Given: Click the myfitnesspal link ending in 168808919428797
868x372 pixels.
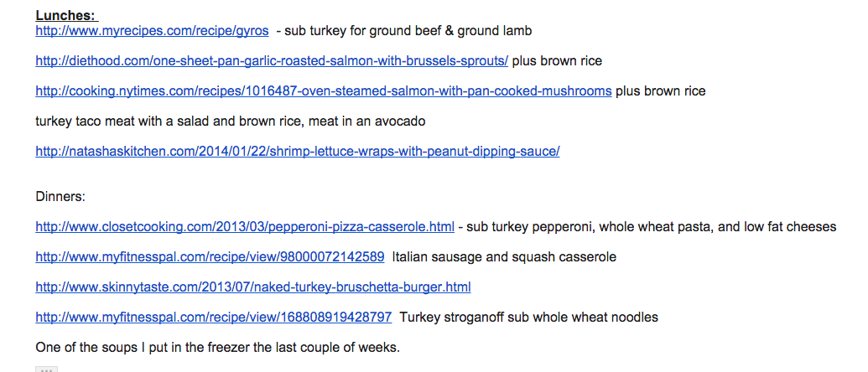Looking at the screenshot, I should 213,318.
